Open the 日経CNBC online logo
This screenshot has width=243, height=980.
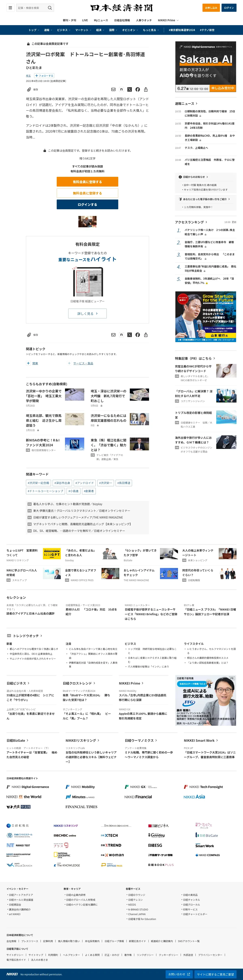click(x=65, y=835)
